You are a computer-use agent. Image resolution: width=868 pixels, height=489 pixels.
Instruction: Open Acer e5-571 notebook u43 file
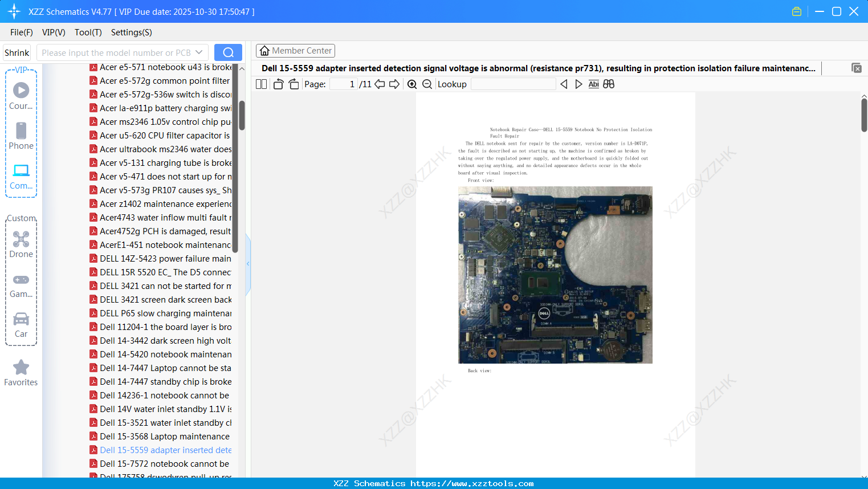(x=161, y=67)
